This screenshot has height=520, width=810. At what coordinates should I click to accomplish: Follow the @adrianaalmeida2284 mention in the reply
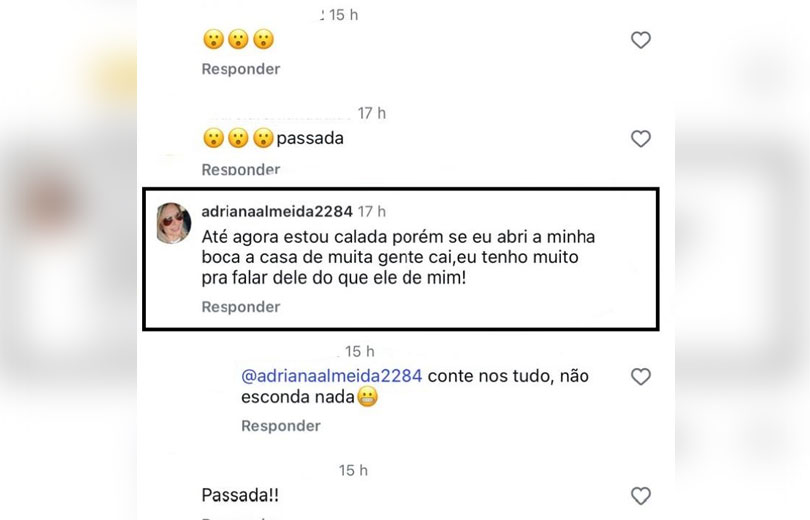click(332, 376)
